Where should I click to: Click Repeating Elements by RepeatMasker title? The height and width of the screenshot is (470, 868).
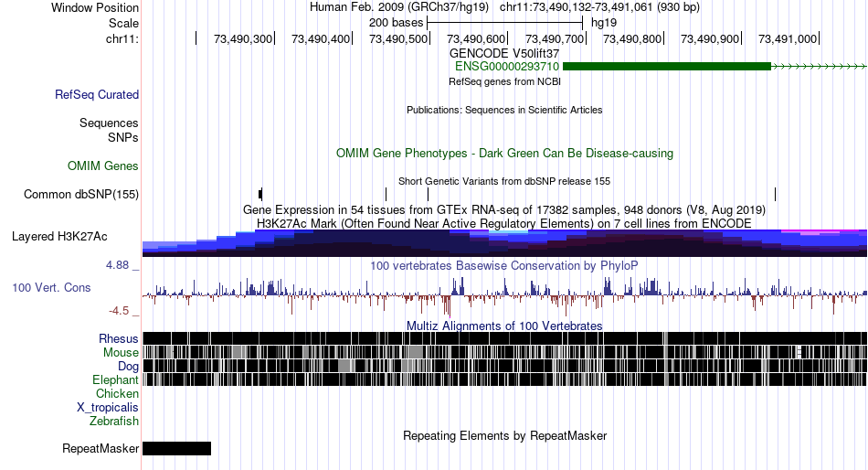pos(504,435)
